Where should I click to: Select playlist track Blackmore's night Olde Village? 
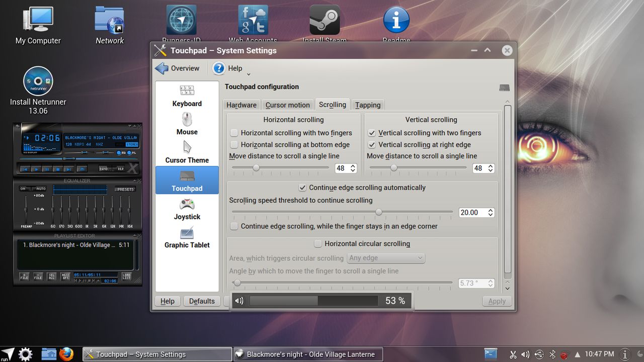(76, 245)
